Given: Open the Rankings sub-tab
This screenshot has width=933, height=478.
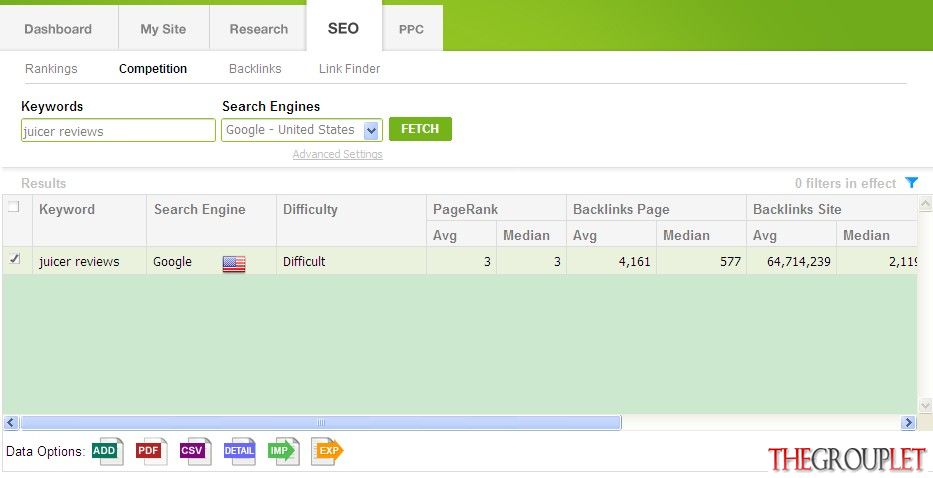Looking at the screenshot, I should click(51, 68).
